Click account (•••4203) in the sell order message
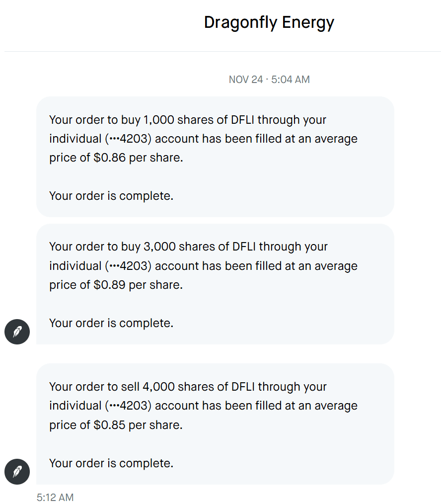The width and height of the screenshot is (441, 504). click(x=128, y=406)
